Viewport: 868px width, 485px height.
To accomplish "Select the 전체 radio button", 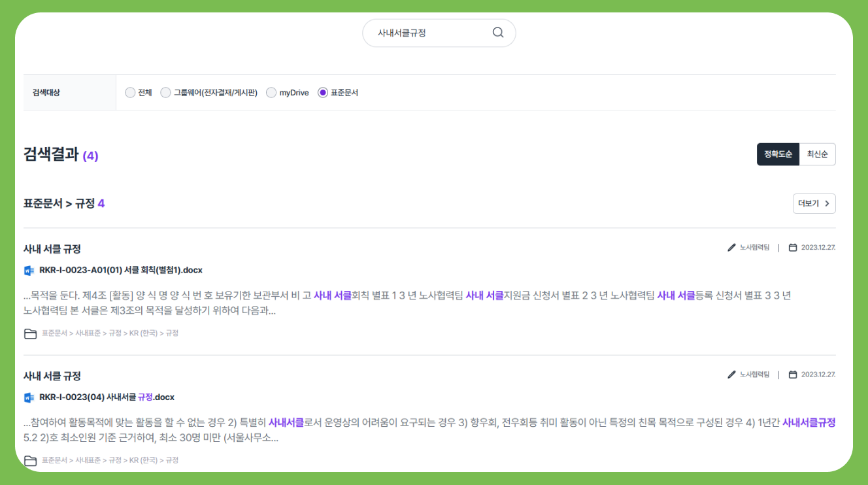I will (130, 93).
